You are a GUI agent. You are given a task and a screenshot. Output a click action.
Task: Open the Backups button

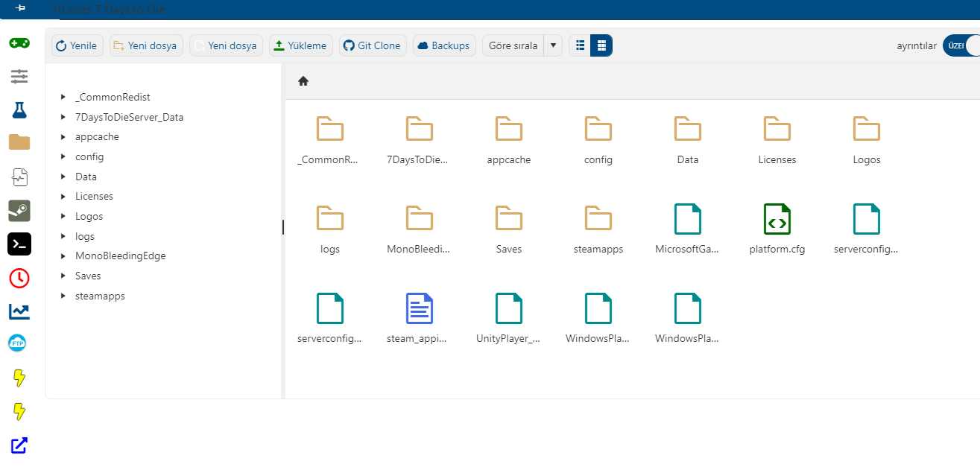click(444, 45)
